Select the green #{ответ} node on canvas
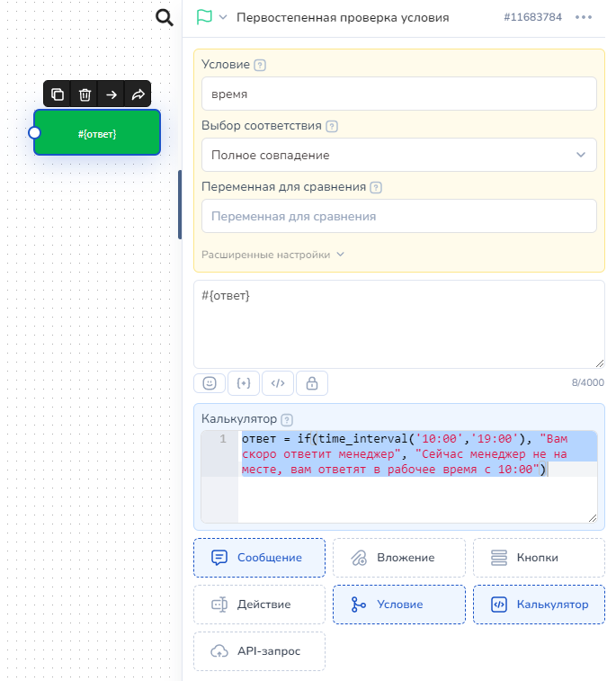The image size is (616, 681). (x=97, y=133)
